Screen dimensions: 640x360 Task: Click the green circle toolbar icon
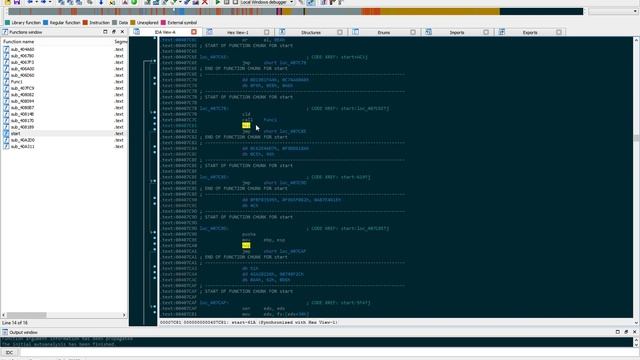click(134, 2)
